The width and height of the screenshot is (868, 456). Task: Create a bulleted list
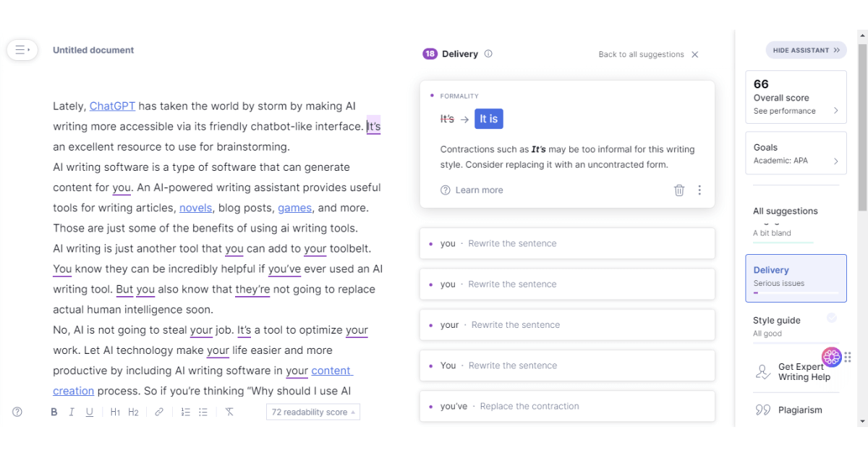pyautogui.click(x=203, y=412)
